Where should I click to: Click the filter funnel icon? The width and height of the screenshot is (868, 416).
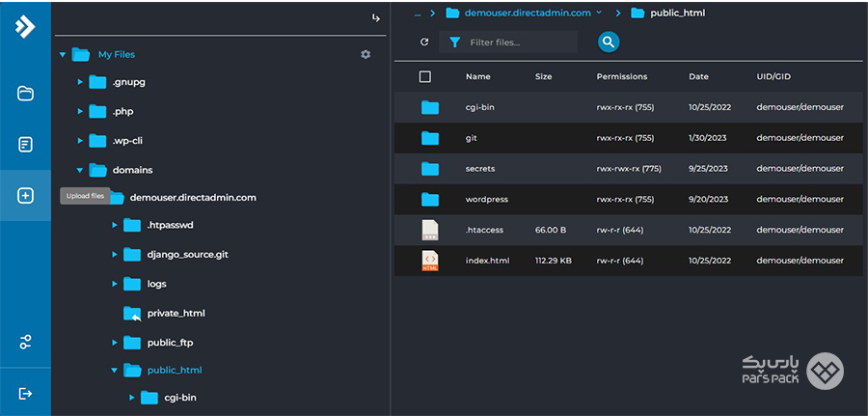(x=454, y=42)
